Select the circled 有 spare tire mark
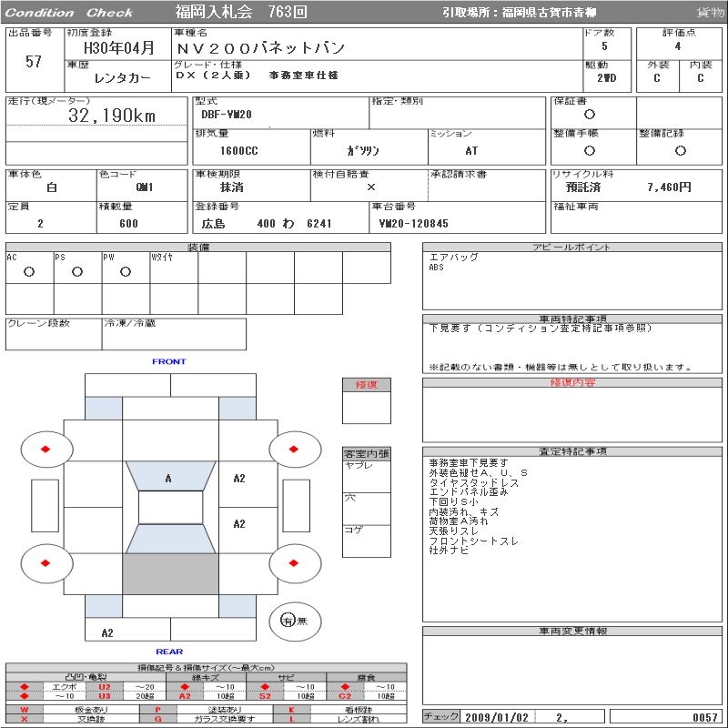The image size is (728, 728). (288, 621)
